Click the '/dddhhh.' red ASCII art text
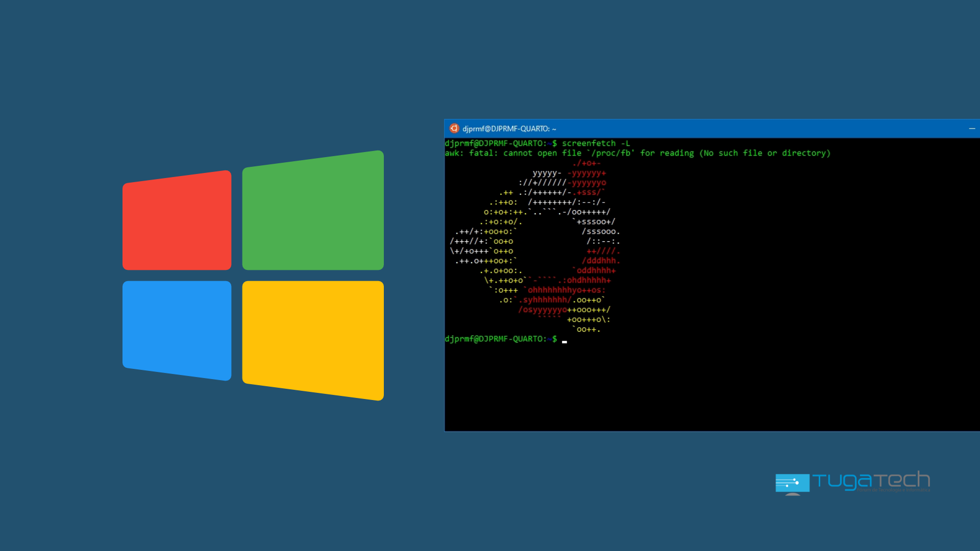The image size is (980, 551). [601, 261]
